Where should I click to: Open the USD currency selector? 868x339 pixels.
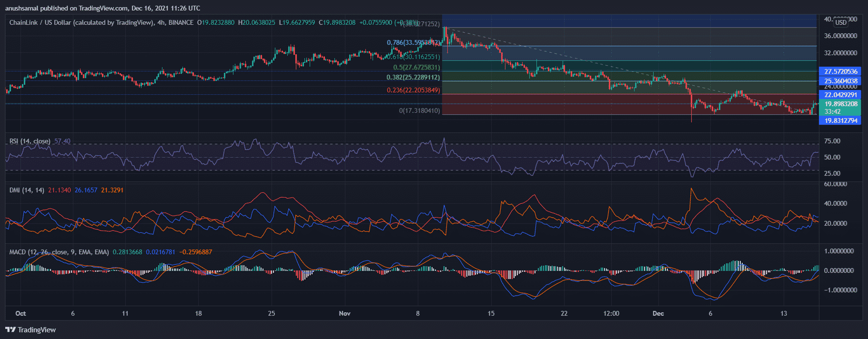coord(841,22)
